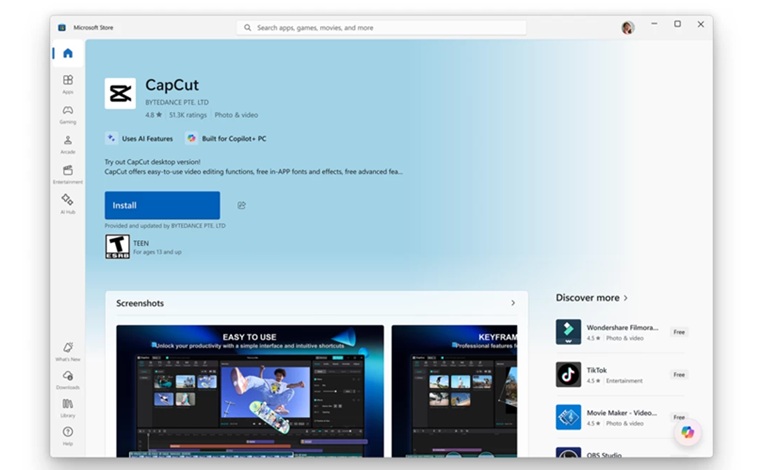The height and width of the screenshot is (470, 770).
Task: Click the Screenshots heading
Action: [140, 303]
